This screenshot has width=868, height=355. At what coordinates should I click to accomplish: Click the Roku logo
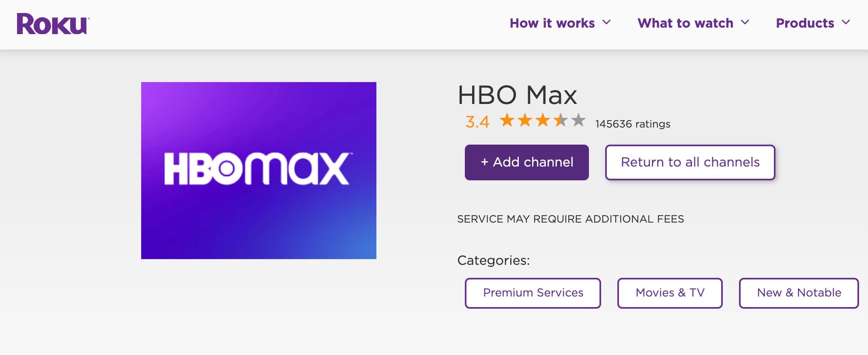[x=53, y=24]
